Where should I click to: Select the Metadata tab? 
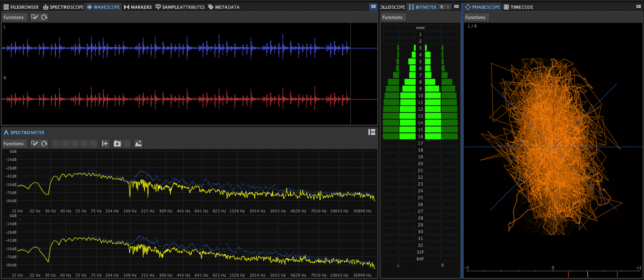coord(224,7)
